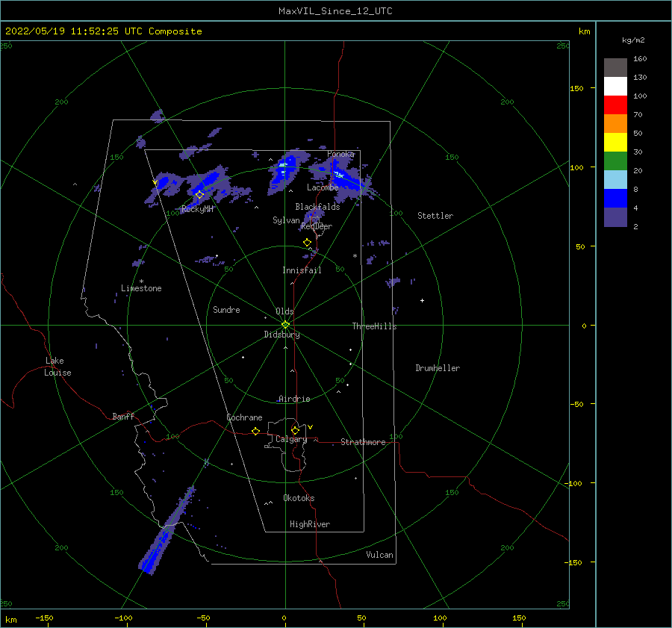
Task: Click the Limestone label
Action: point(141,288)
